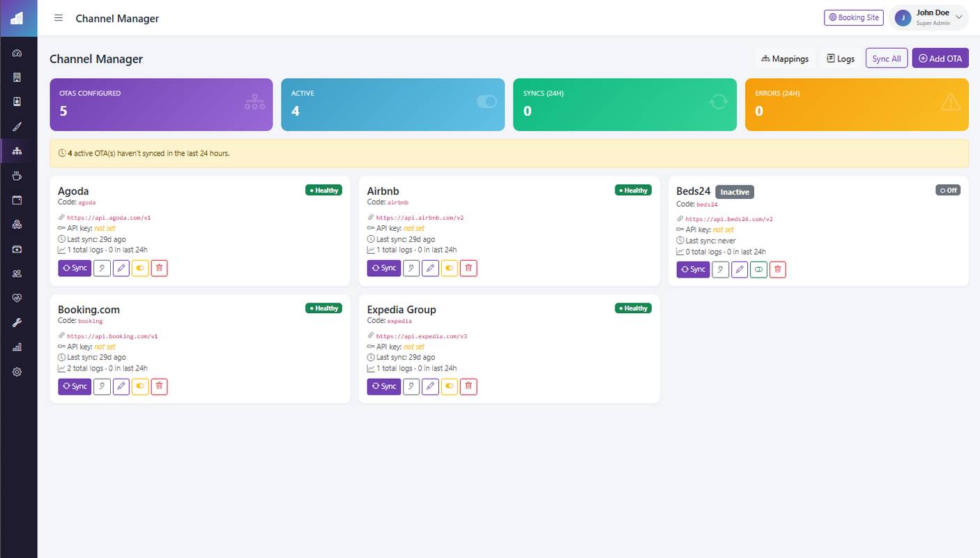Open the Dashboard gauge icon in sidebar

tap(17, 53)
